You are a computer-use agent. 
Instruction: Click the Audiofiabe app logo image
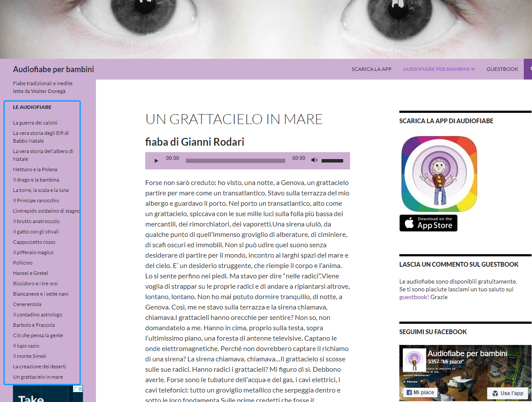pyautogui.click(x=439, y=174)
